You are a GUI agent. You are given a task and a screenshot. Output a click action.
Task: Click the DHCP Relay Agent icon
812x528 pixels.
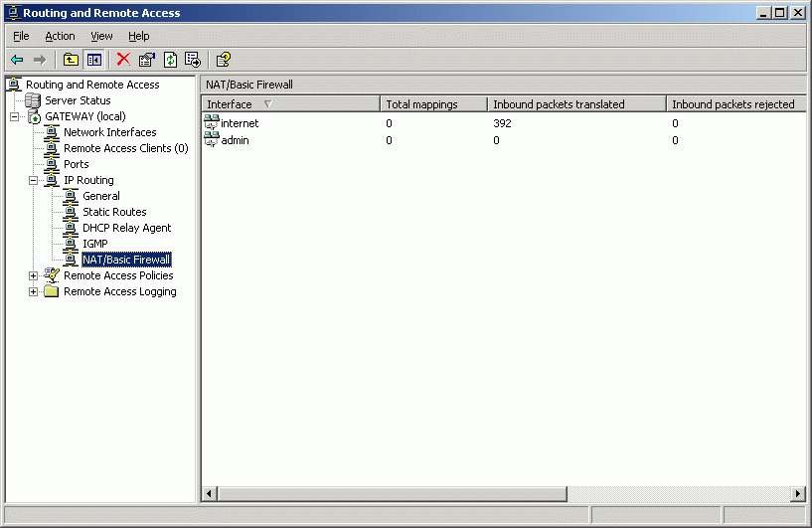71,228
